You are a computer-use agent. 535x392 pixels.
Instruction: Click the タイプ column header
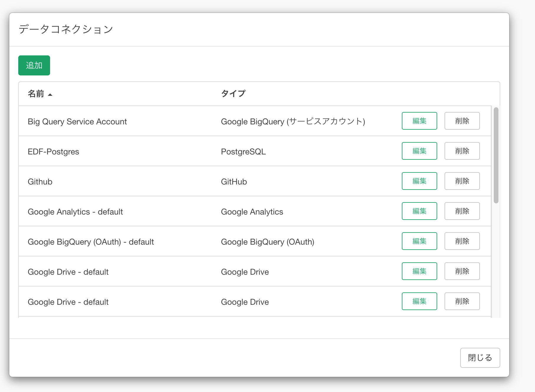(233, 94)
